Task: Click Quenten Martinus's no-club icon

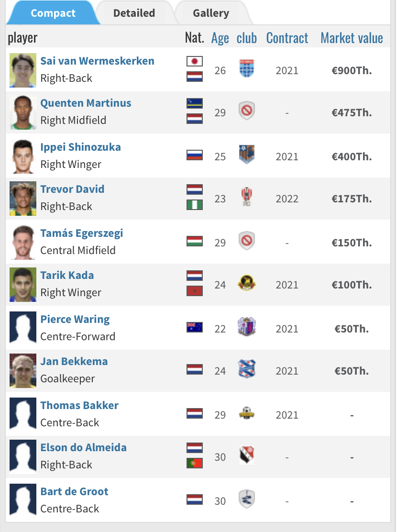Action: tap(247, 112)
